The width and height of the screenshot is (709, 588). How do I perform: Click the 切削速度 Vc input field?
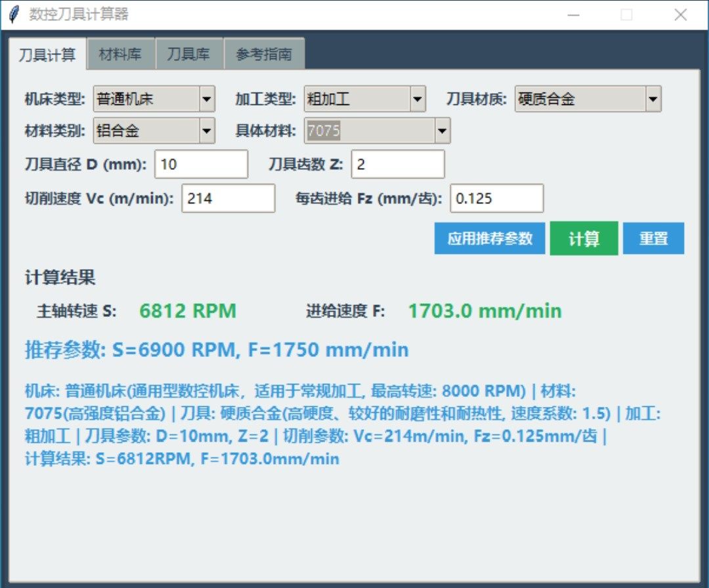click(228, 198)
